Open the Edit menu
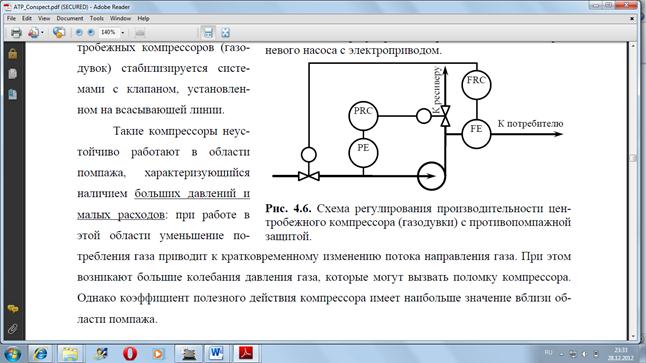 pyautogui.click(x=27, y=19)
